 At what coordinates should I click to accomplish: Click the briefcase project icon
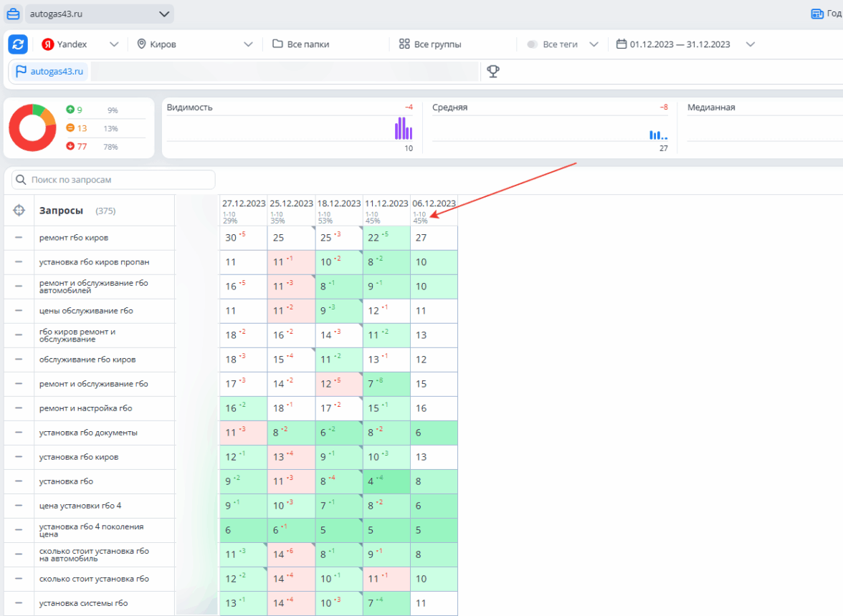point(14,14)
